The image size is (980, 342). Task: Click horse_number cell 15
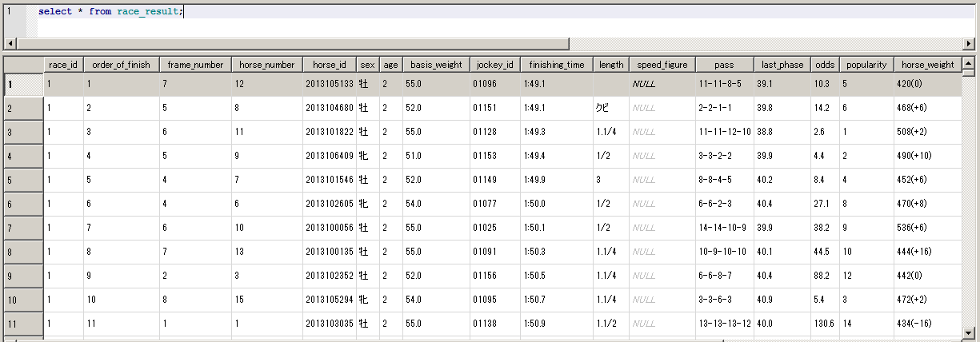point(266,300)
